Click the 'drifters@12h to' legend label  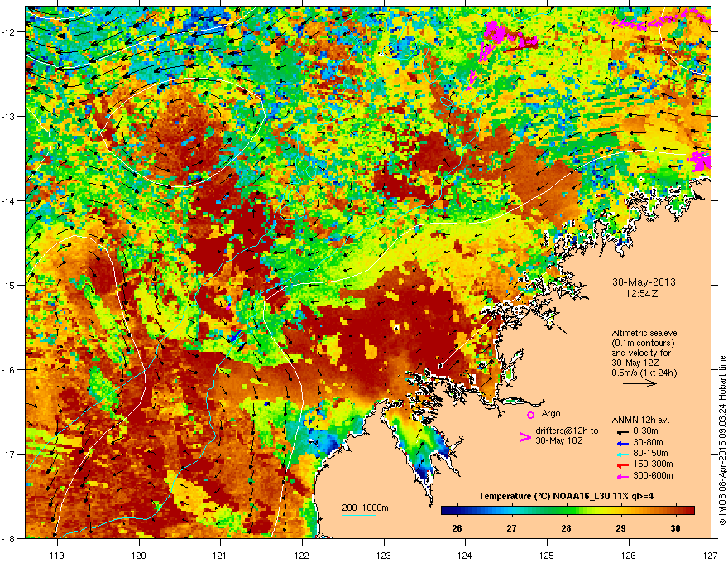[x=567, y=431]
